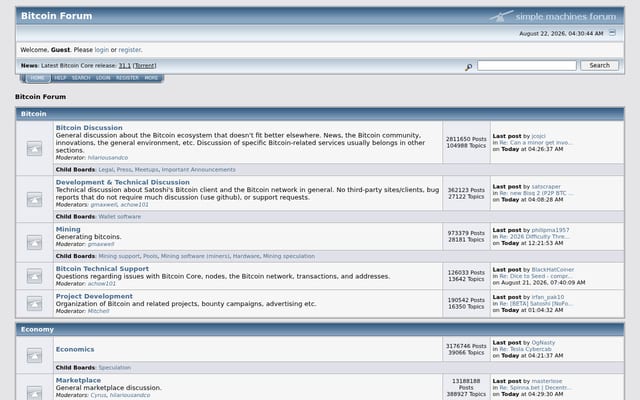Open the SEARCH menu tab
The width and height of the screenshot is (640, 400).
pos(81,78)
